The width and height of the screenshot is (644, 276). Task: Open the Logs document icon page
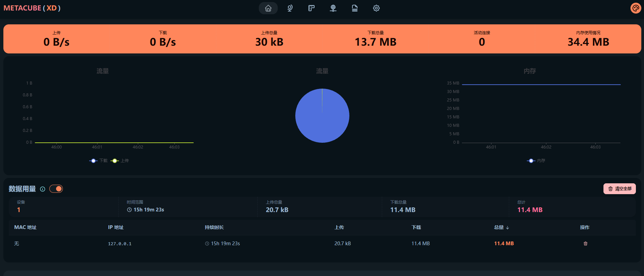click(355, 8)
